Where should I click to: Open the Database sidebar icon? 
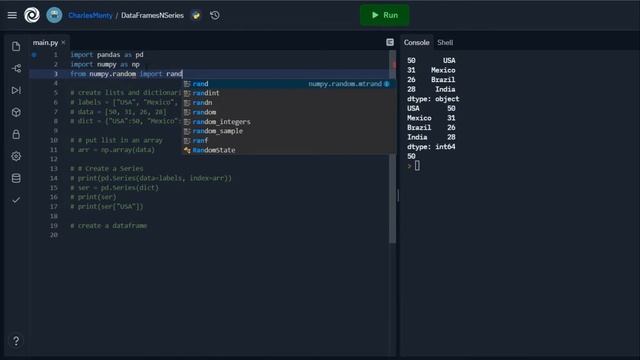16,178
